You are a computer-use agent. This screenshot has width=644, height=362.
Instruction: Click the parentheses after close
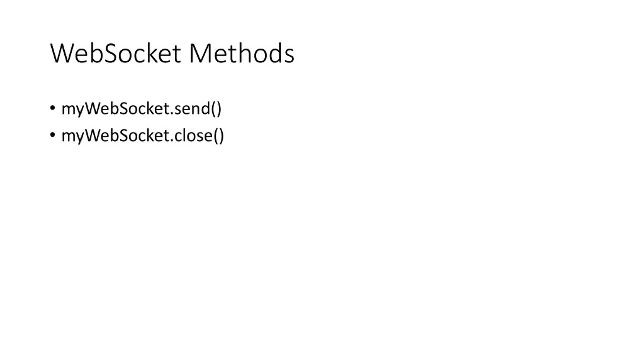(x=219, y=136)
